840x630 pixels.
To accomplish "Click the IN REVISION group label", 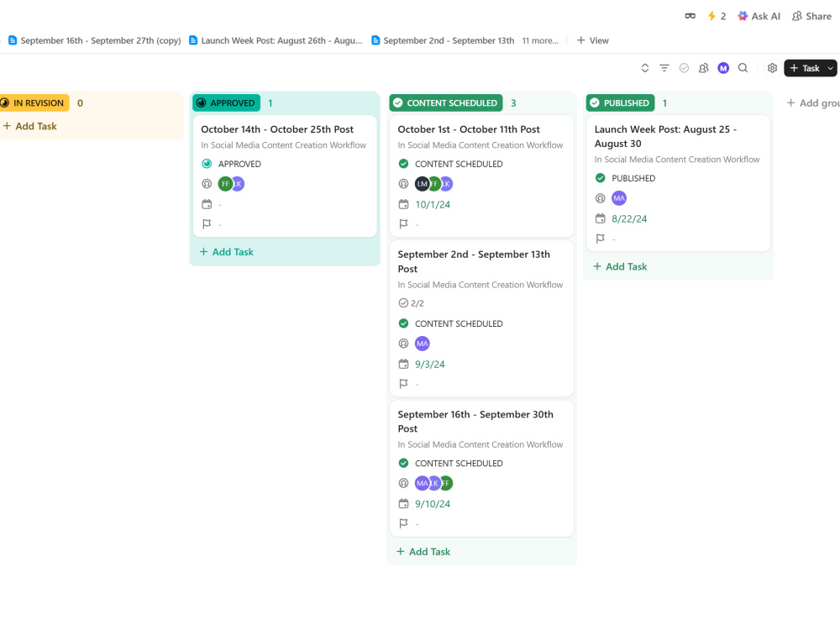I will (34, 102).
